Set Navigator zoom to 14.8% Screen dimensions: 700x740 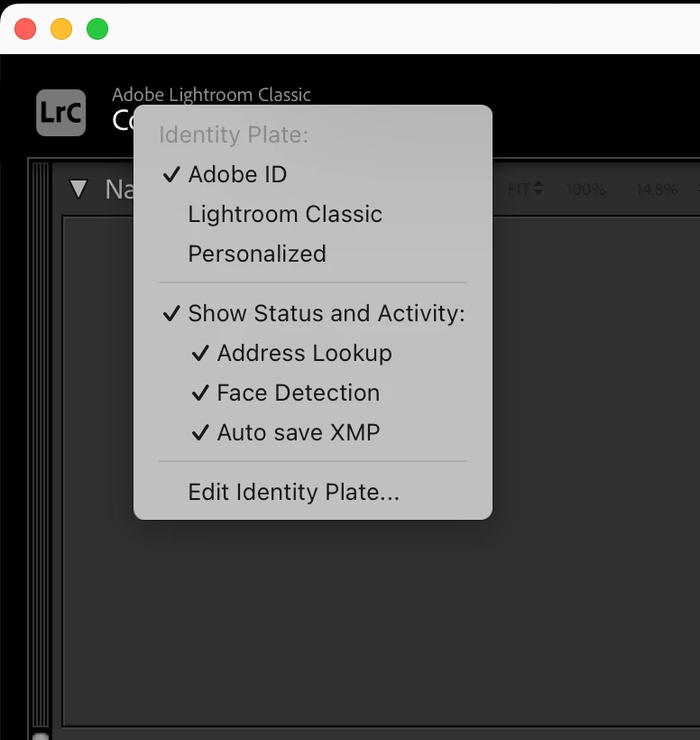(657, 190)
